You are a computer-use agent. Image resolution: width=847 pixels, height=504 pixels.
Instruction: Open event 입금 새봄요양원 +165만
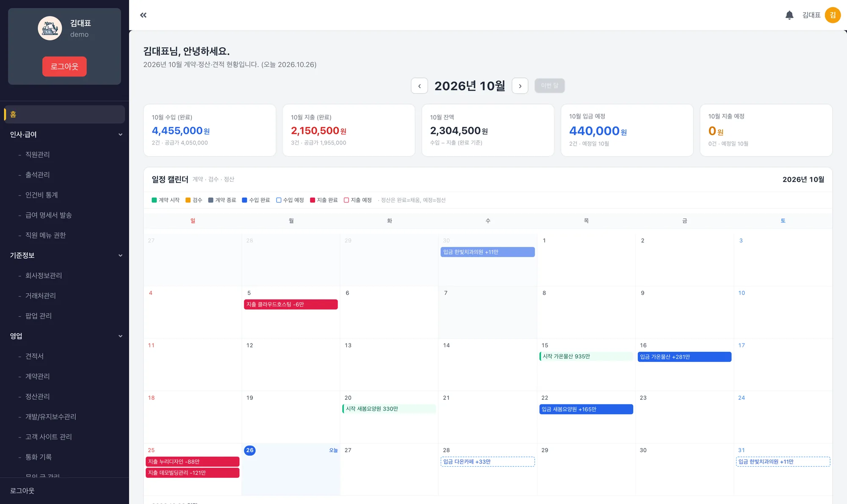[586, 409]
